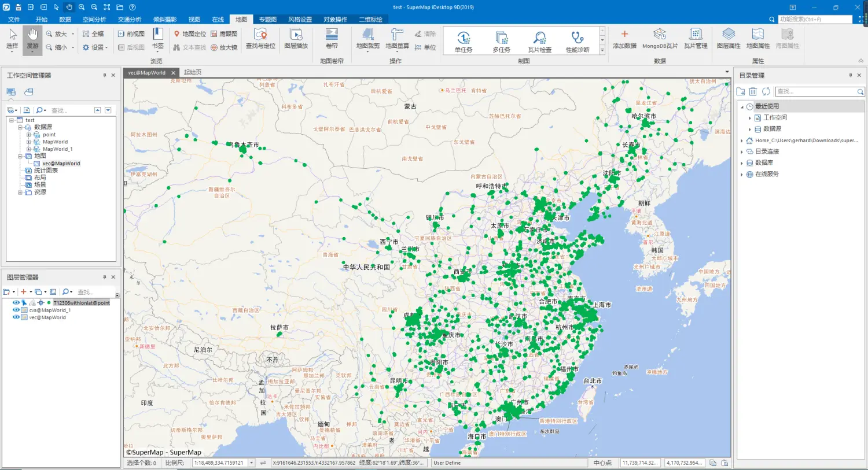Viewport: 868px width, 470px height.
Task: Expand the point datasource node
Action: [x=28, y=135]
